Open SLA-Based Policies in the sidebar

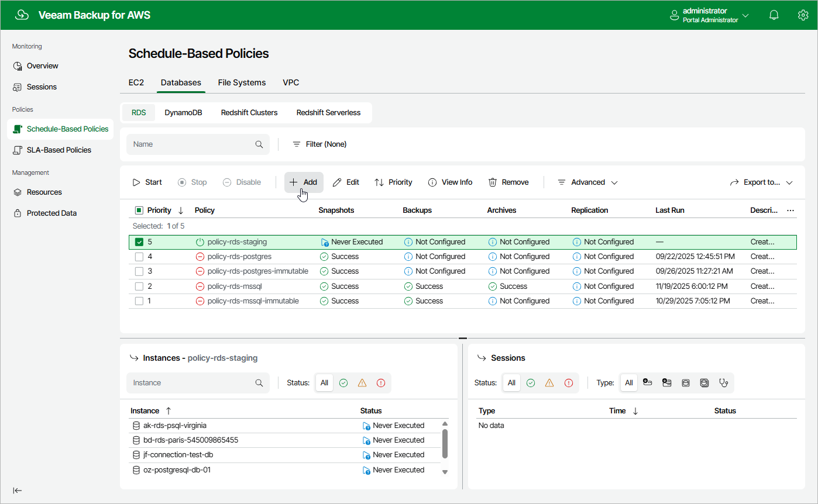60,150
